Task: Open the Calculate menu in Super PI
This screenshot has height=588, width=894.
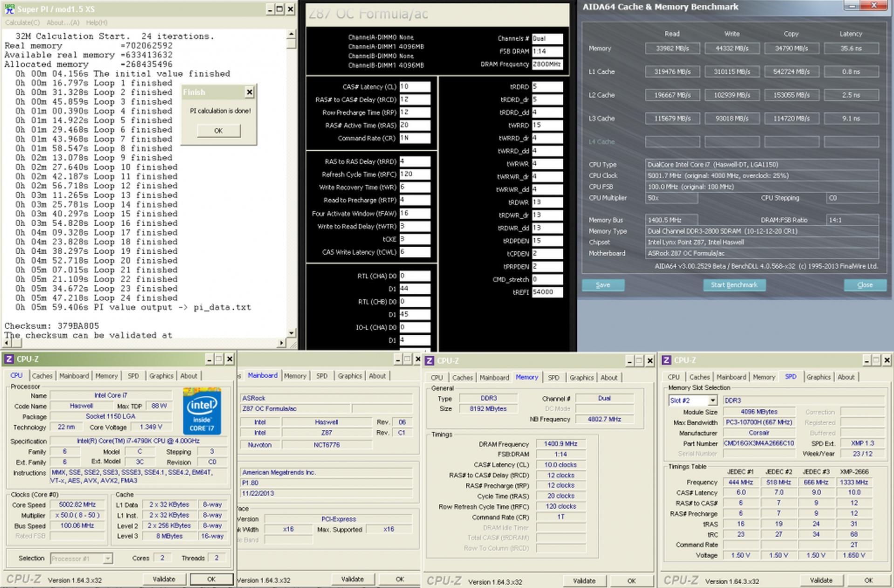Action: [22, 22]
